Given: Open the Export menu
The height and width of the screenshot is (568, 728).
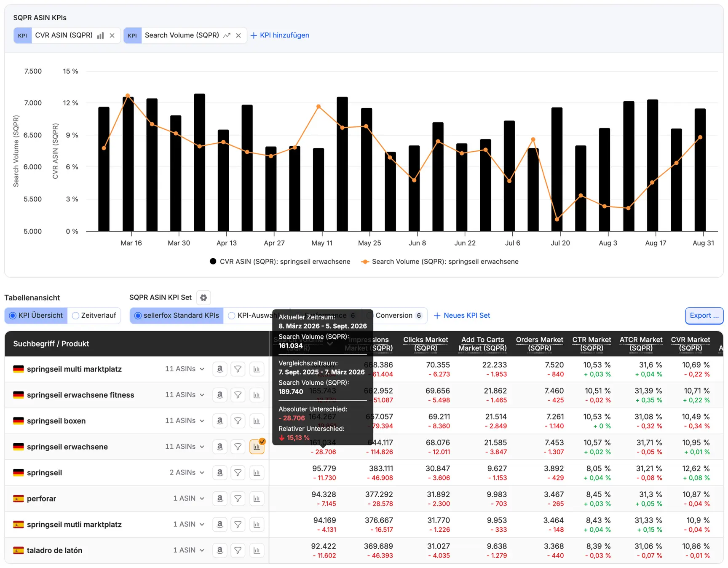Looking at the screenshot, I should tap(704, 316).
